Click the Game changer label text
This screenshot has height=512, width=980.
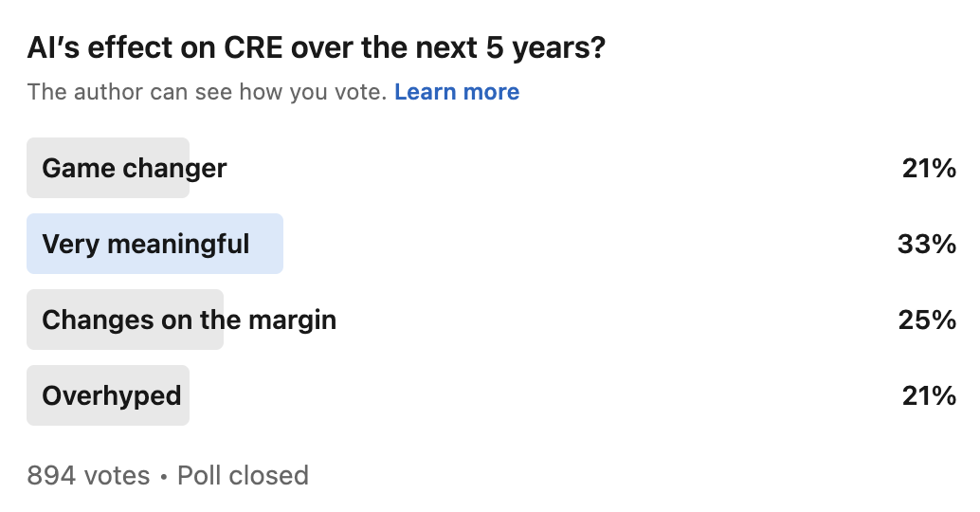coord(135,169)
